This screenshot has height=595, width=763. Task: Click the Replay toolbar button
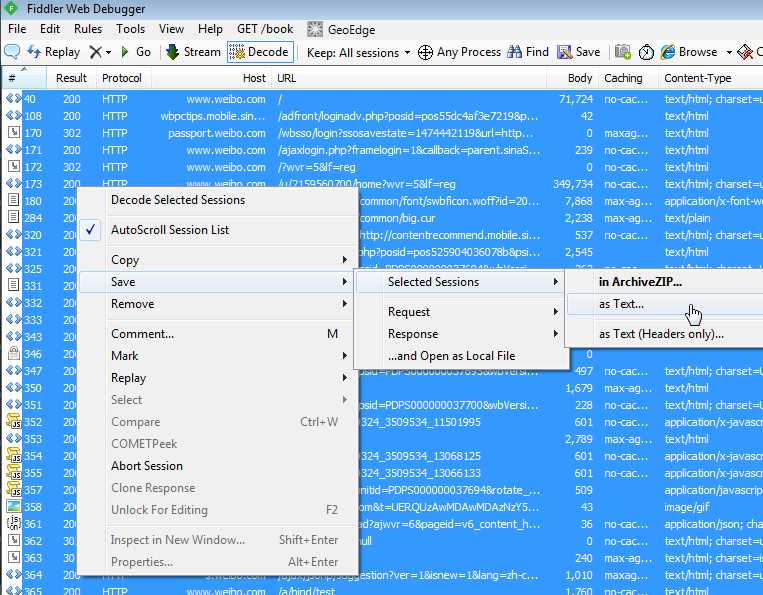[54, 52]
